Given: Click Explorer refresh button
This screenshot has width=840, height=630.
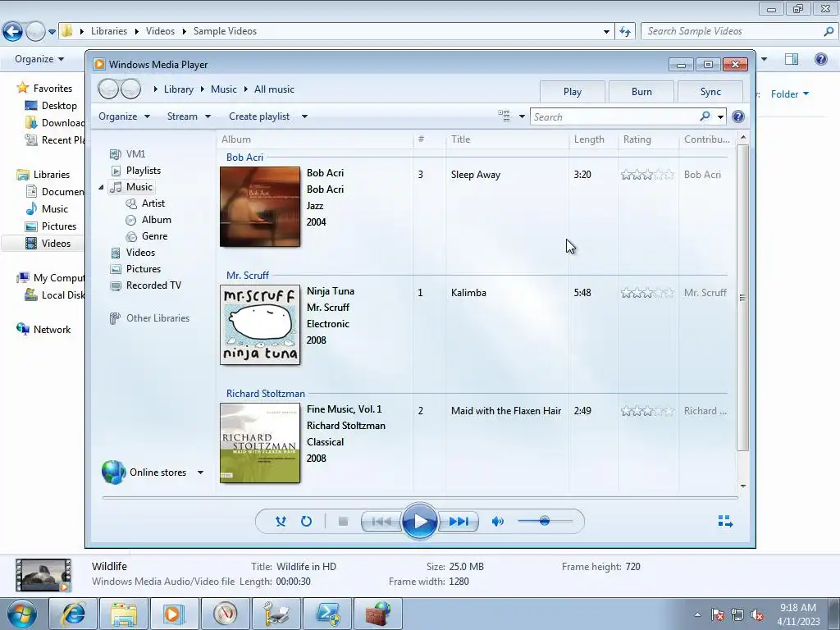Looking at the screenshot, I should 624,31.
